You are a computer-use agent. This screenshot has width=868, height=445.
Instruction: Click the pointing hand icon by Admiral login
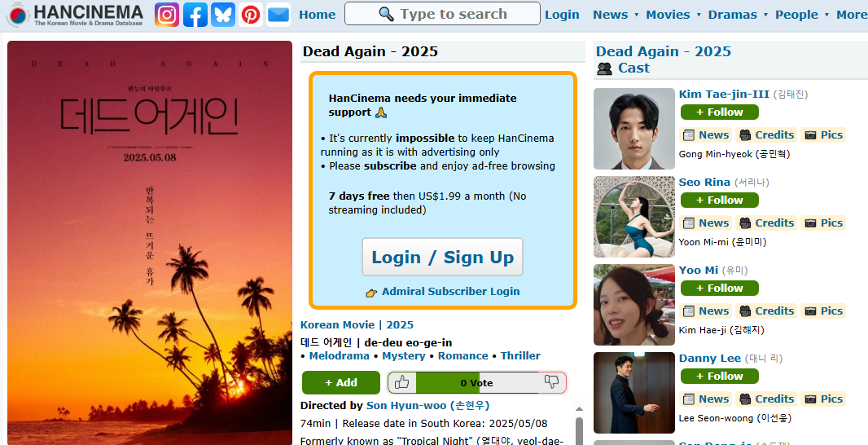click(x=371, y=293)
